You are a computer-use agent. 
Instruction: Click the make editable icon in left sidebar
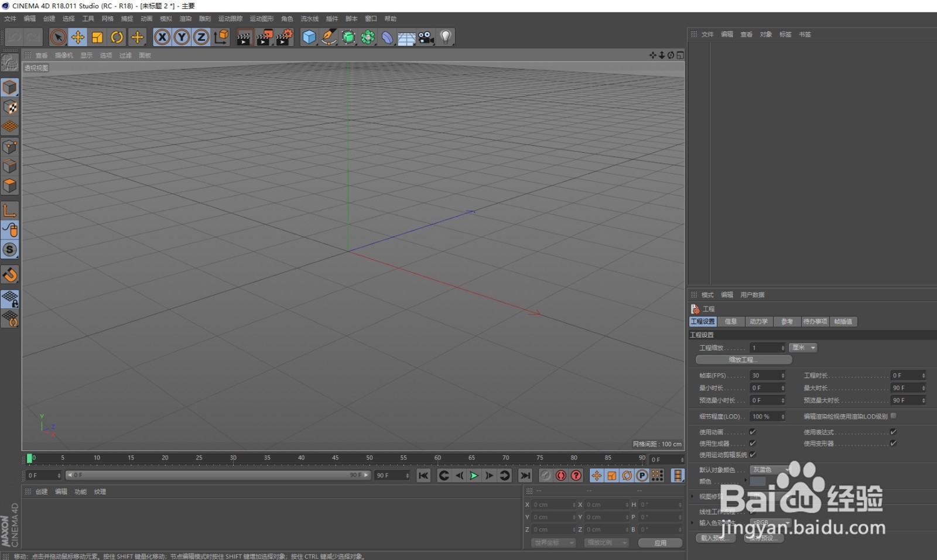tap(9, 63)
